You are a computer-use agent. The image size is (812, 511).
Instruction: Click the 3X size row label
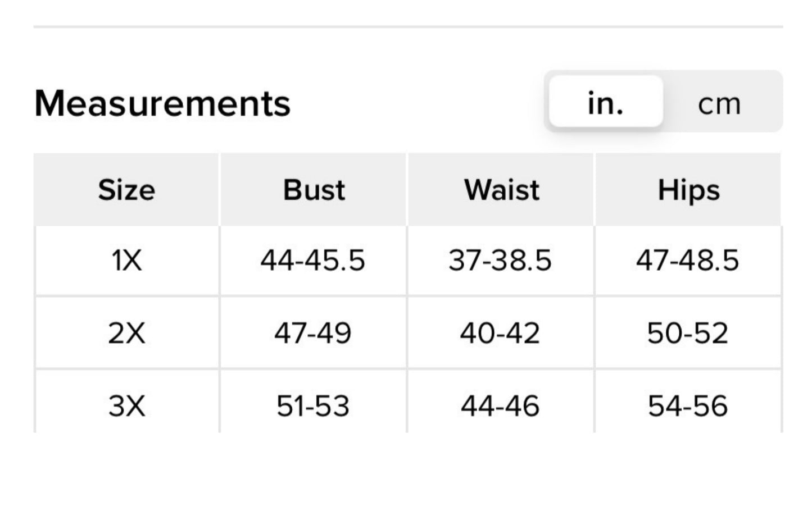coord(126,405)
